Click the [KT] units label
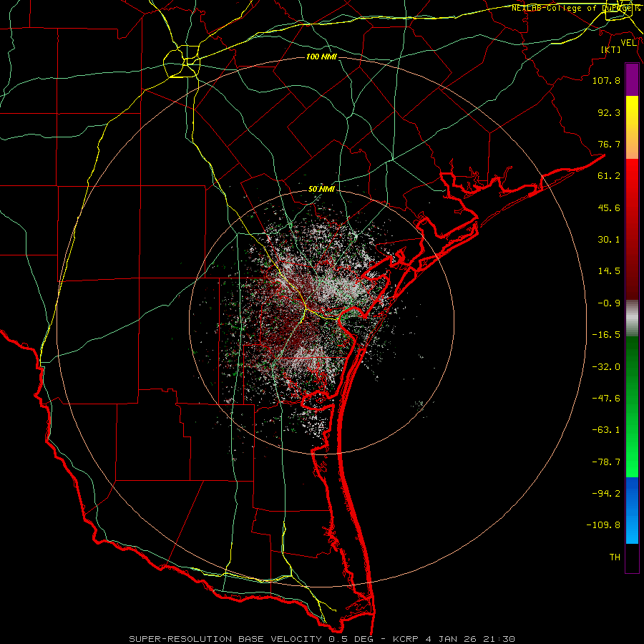 611,49
